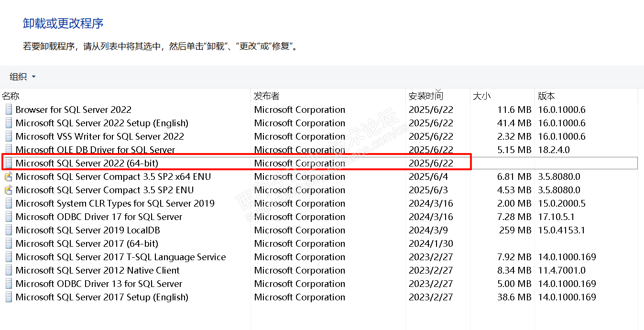The width and height of the screenshot is (644, 330).
Task: Click the 版本 column header
Action: pos(546,96)
